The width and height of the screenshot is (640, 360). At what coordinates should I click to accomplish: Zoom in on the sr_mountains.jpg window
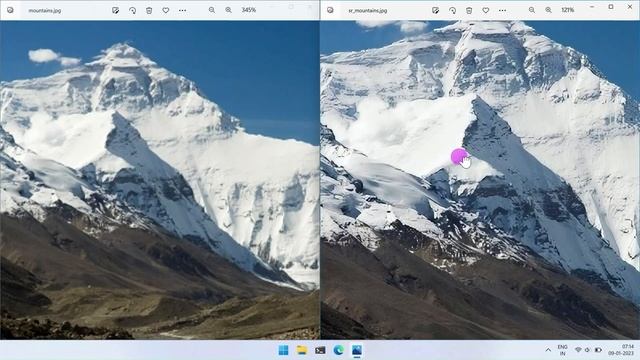pyautogui.click(x=549, y=10)
